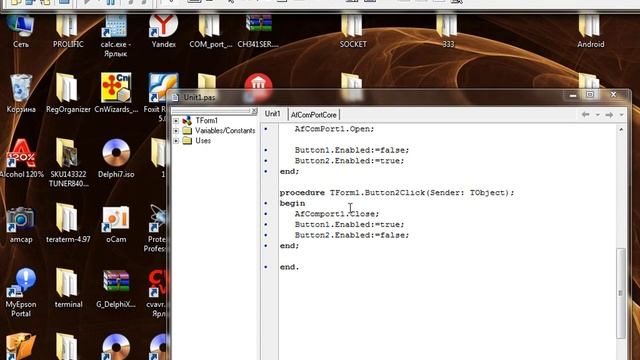Open the terminal folder on desktop
The width and height of the screenshot is (640, 360).
pos(68,288)
